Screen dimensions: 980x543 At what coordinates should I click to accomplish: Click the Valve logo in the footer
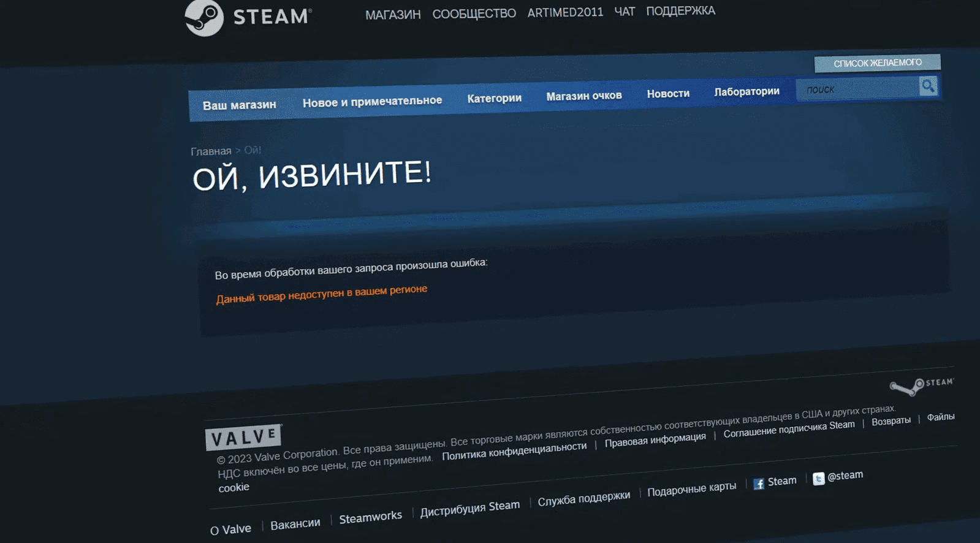click(x=243, y=437)
